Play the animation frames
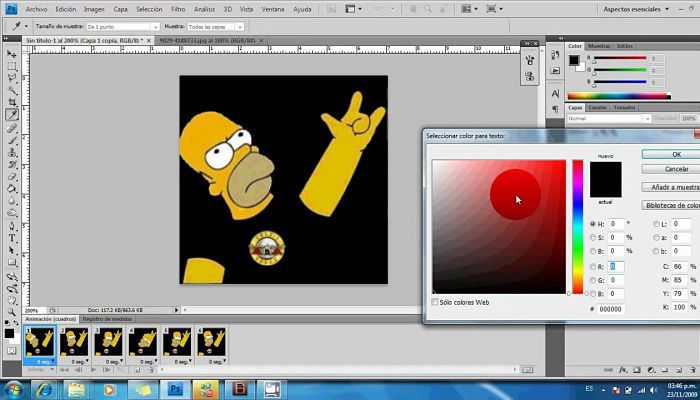 (x=93, y=370)
